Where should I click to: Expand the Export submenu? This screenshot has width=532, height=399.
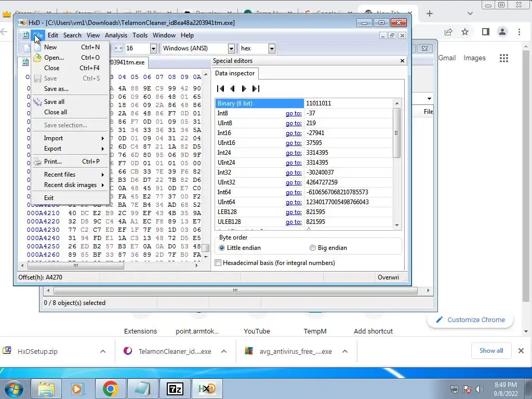pyautogui.click(x=70, y=149)
